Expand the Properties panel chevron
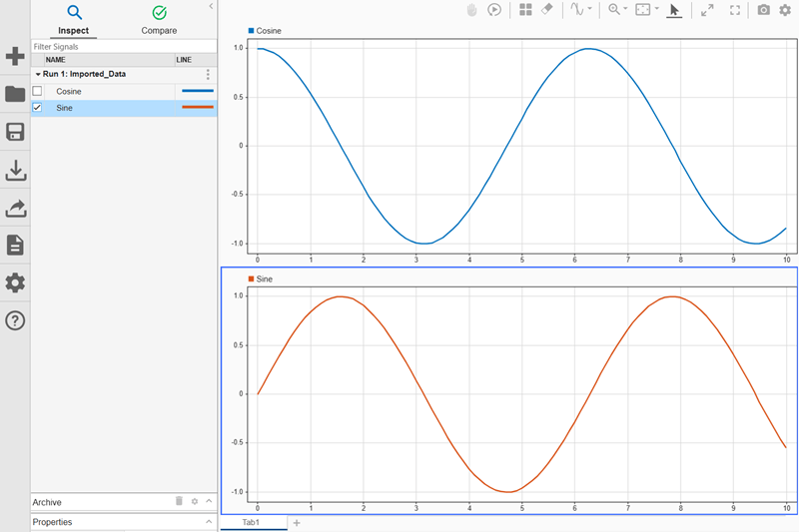799x532 pixels. coord(209,522)
